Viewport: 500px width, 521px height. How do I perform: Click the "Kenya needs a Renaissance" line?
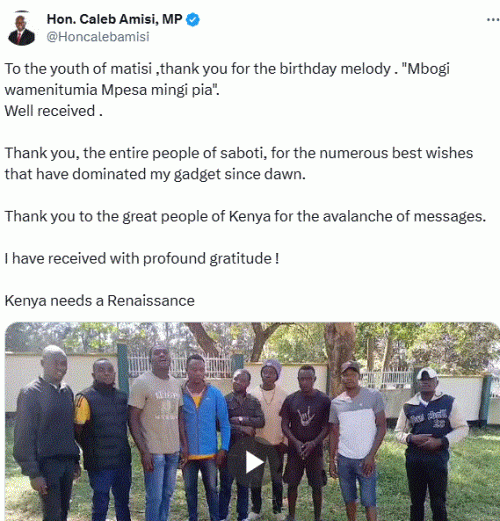pos(99,301)
